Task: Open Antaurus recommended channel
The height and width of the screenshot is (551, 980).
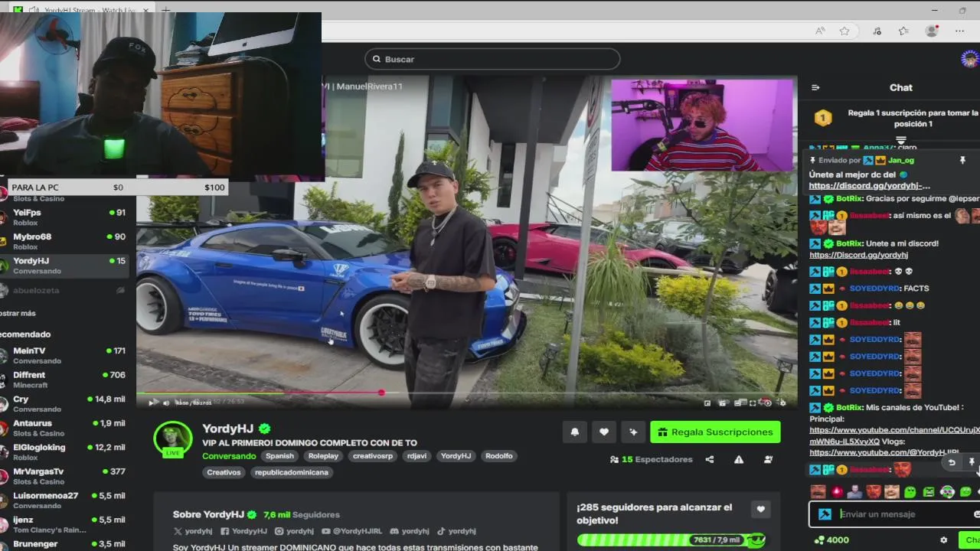Action: pyautogui.click(x=63, y=429)
